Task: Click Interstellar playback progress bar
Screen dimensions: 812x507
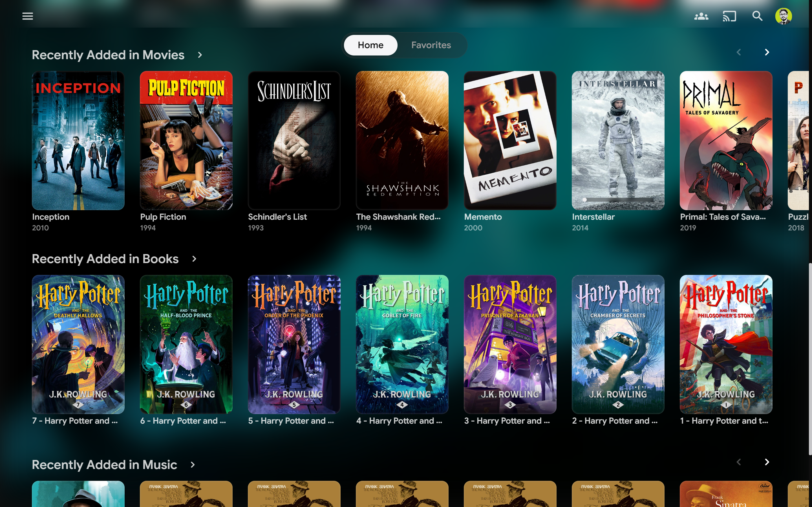Action: [x=618, y=200]
